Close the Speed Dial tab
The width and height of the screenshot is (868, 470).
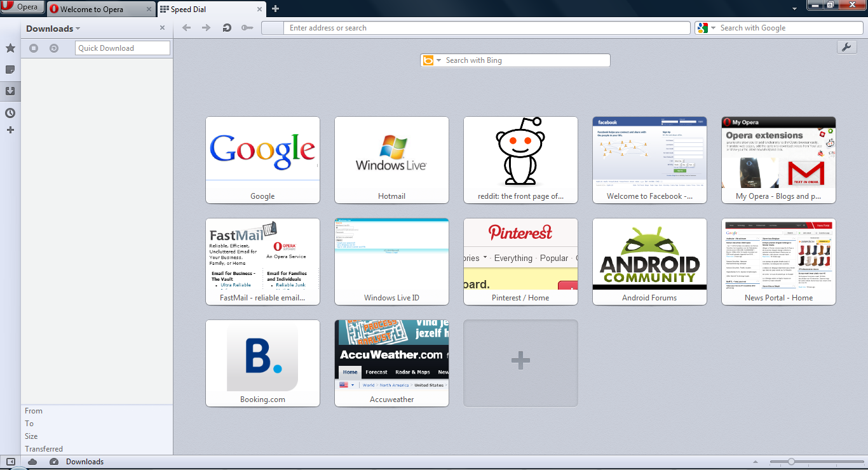(259, 10)
